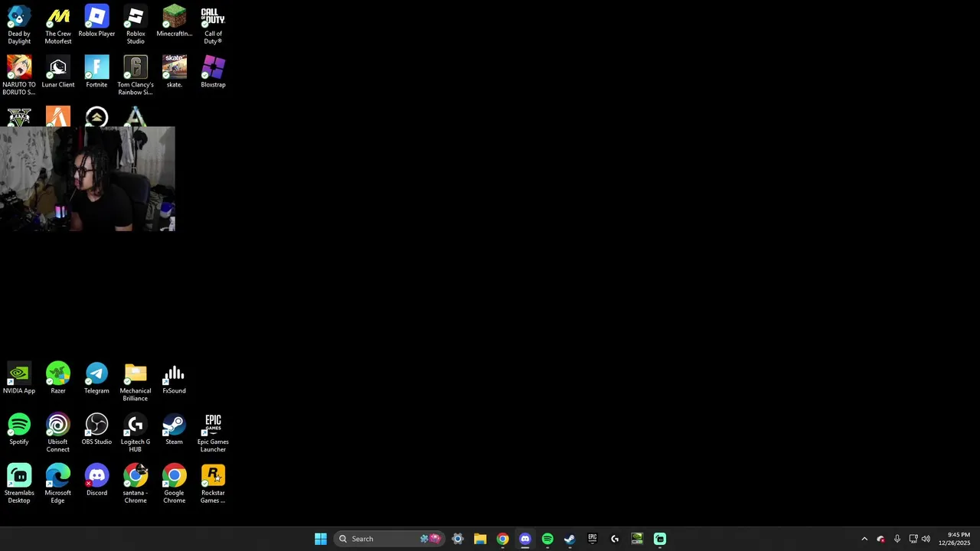Open Lunar Client desktop icon
The image size is (980, 551).
click(58, 72)
